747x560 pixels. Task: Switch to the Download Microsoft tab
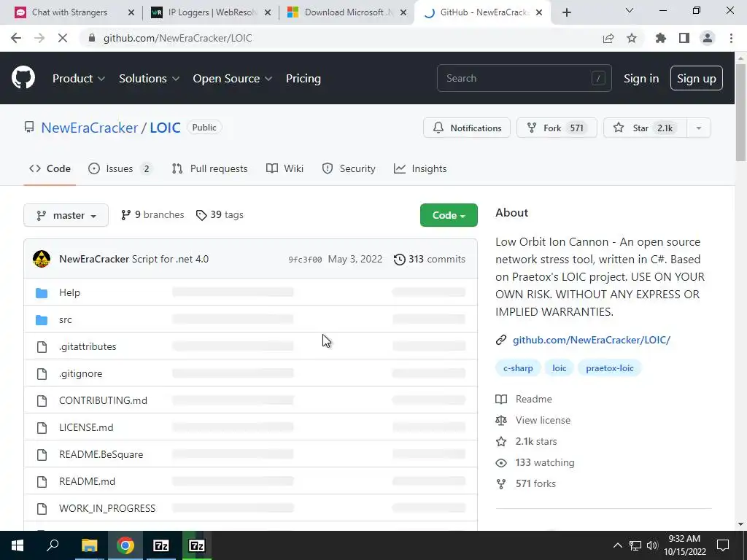point(348,12)
